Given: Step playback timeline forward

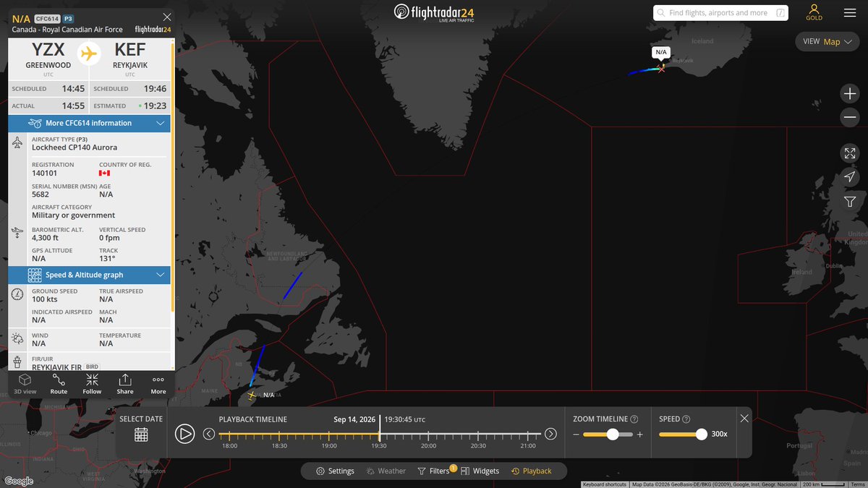Looking at the screenshot, I should point(550,434).
